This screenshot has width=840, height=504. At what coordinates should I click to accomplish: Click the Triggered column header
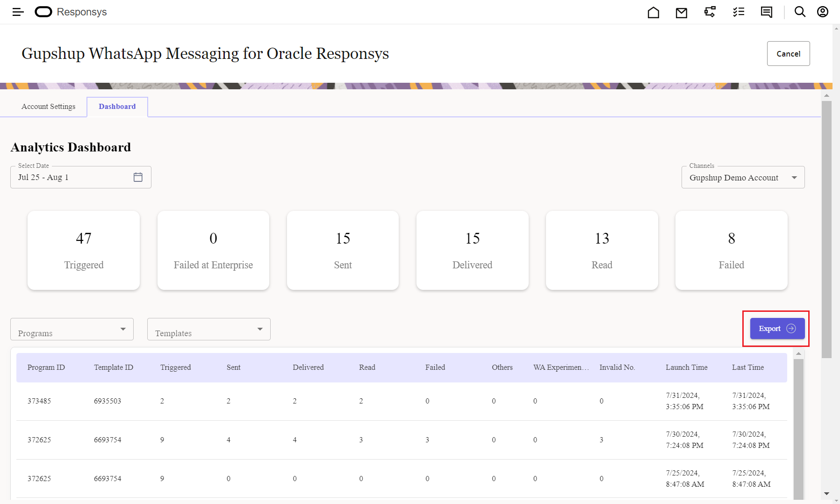pyautogui.click(x=176, y=367)
